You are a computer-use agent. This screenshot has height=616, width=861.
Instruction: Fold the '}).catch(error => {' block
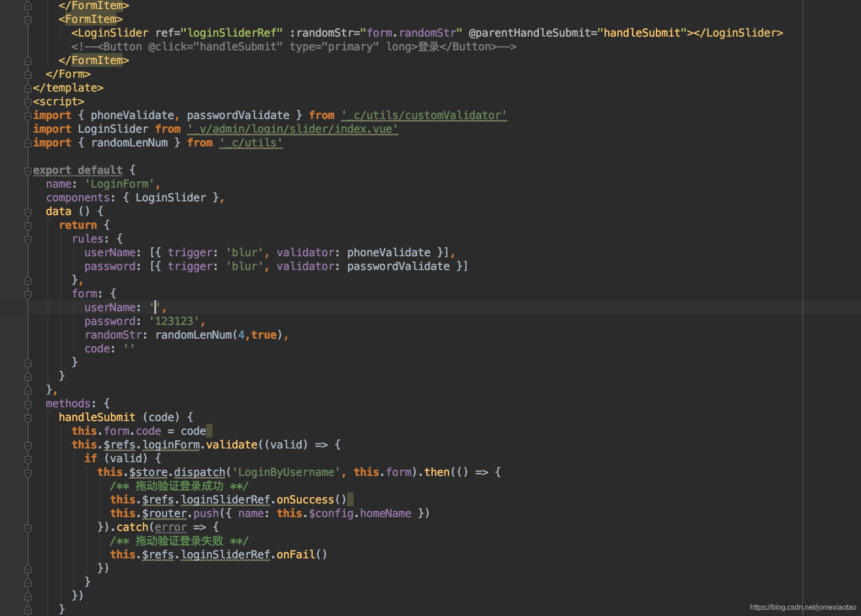[28, 528]
